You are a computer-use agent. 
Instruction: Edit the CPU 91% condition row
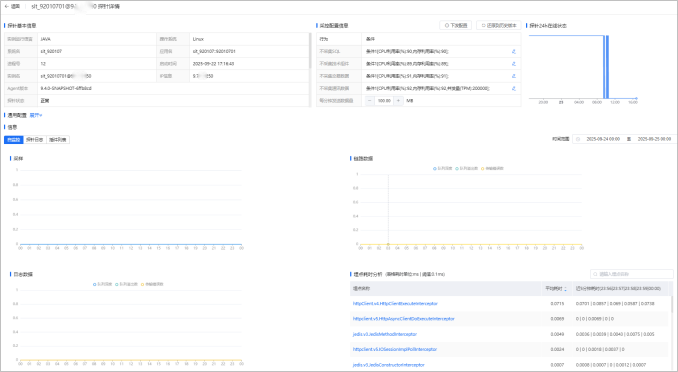point(514,76)
